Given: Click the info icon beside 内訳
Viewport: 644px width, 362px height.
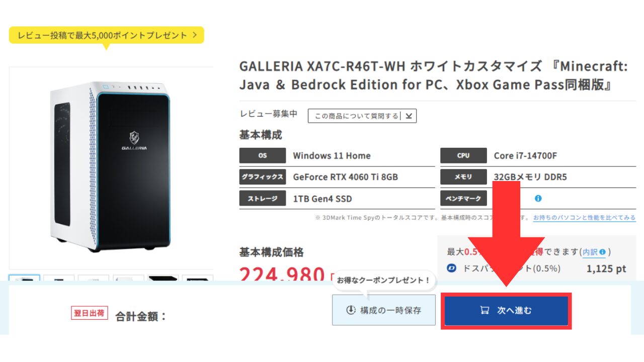Looking at the screenshot, I should tap(602, 252).
